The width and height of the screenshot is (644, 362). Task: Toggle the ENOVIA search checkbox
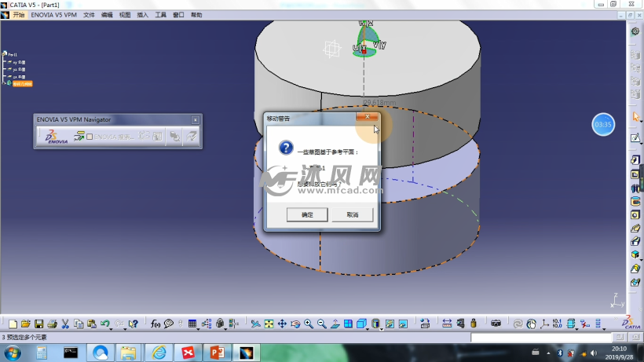pos(90,137)
